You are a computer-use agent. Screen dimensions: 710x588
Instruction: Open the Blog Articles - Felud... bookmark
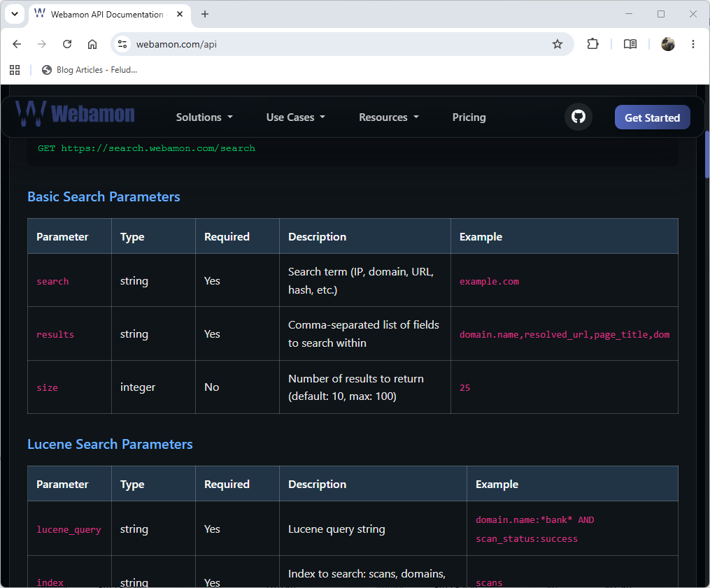click(x=90, y=70)
